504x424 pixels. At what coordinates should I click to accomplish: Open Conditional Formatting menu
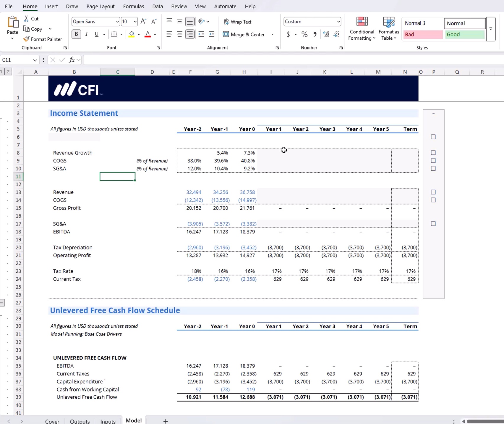click(x=362, y=29)
